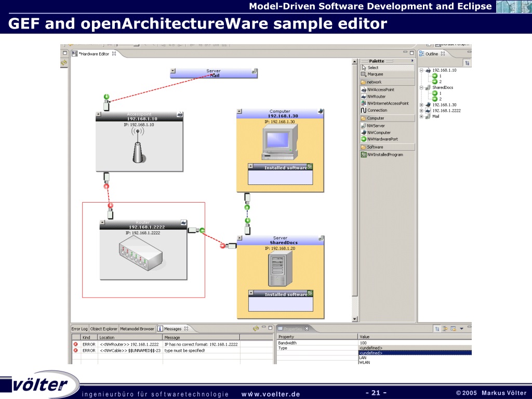
Task: Select highlighted <undefined> Type option
Action: 415,353
